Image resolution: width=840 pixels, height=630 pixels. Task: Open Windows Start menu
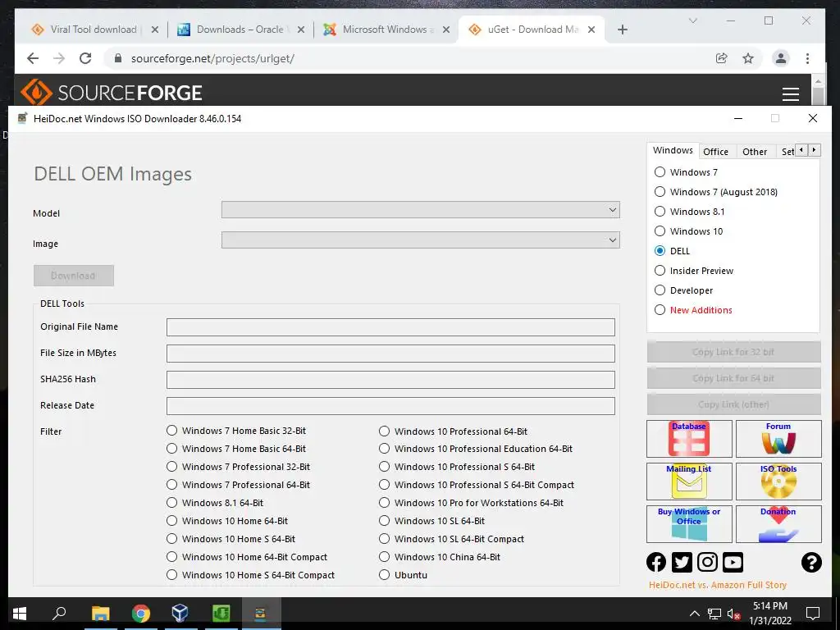(20, 614)
